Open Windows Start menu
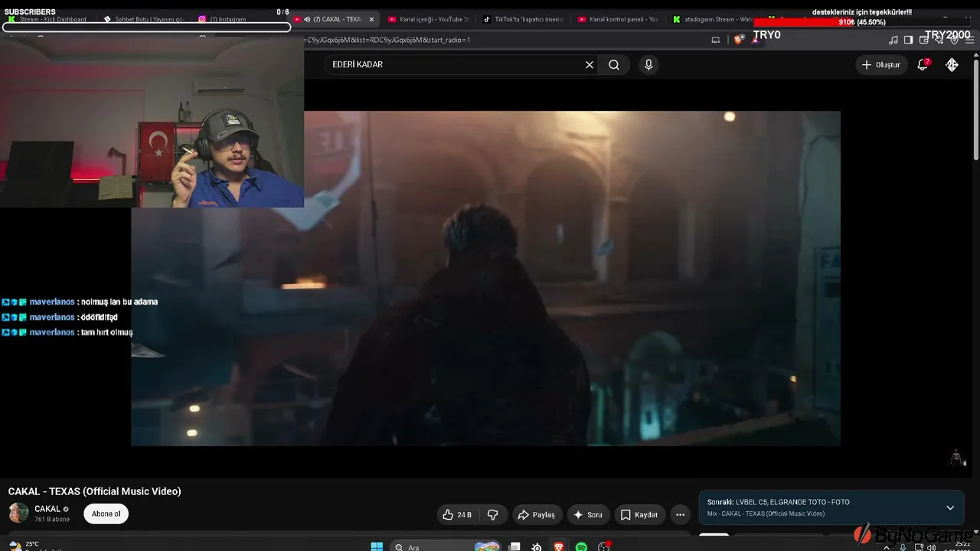The width and height of the screenshot is (980, 551). [x=377, y=546]
